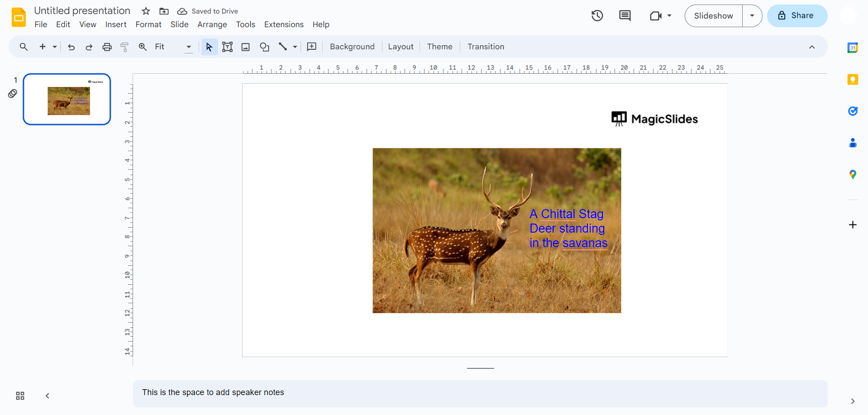Image resolution: width=868 pixels, height=415 pixels.
Task: Pick the shape tool
Action: tap(264, 47)
